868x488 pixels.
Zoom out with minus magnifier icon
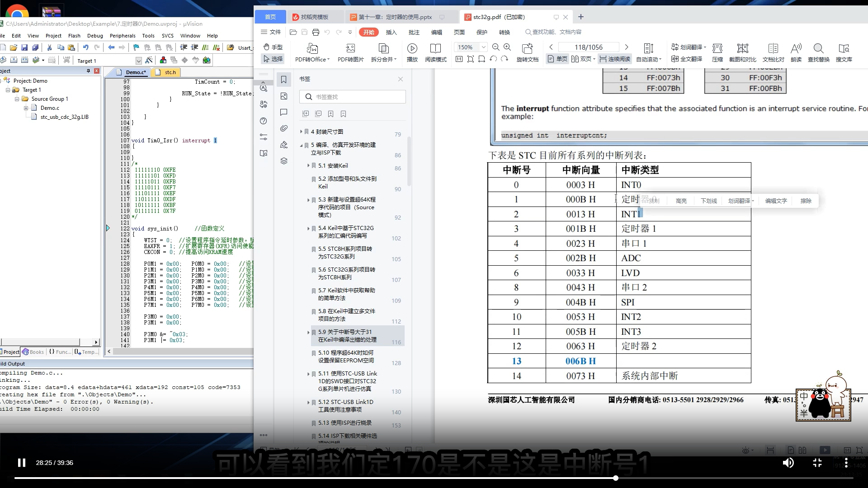[x=496, y=47]
